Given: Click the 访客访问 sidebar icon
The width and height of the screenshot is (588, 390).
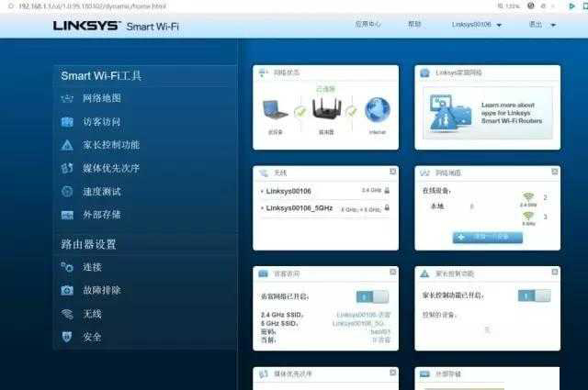Looking at the screenshot, I should click(x=67, y=122).
